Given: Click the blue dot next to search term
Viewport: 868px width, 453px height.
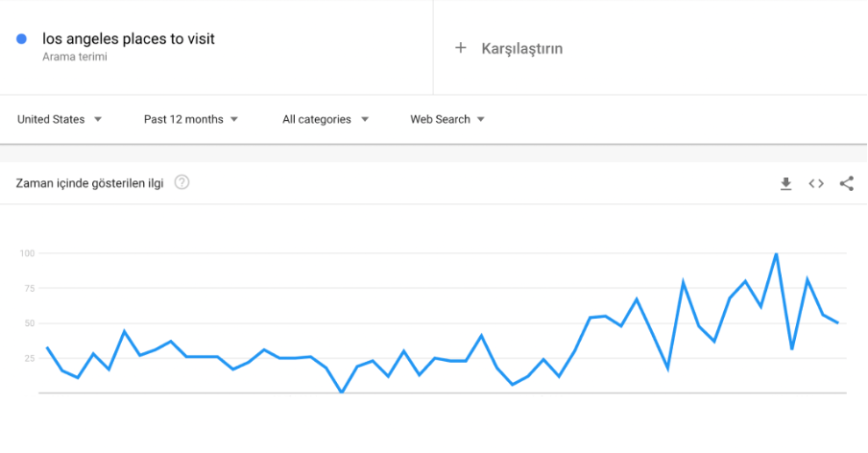Looking at the screenshot, I should 21,38.
